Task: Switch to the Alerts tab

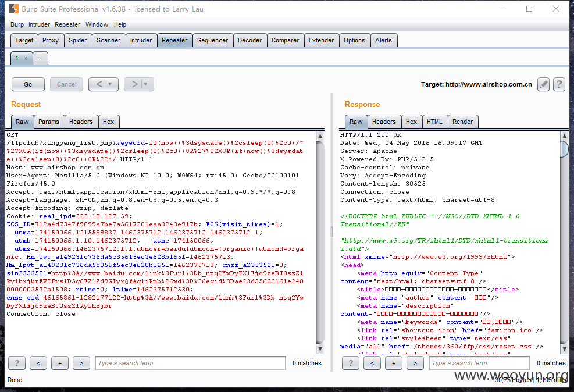Action: 383,40
